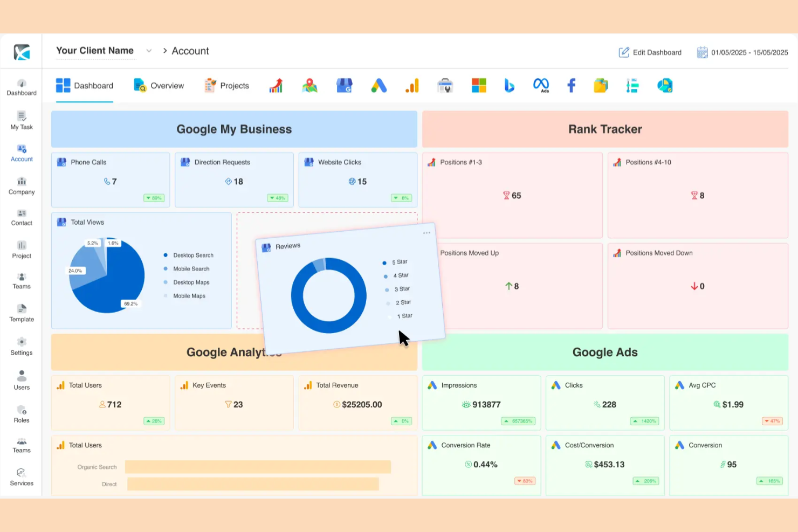
Task: Open Roles in the sidebar
Action: (x=22, y=414)
